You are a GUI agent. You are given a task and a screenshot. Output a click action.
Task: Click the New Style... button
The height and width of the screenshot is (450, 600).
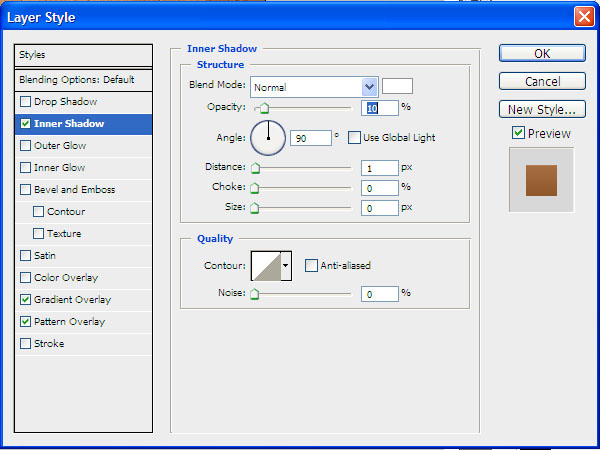542,110
